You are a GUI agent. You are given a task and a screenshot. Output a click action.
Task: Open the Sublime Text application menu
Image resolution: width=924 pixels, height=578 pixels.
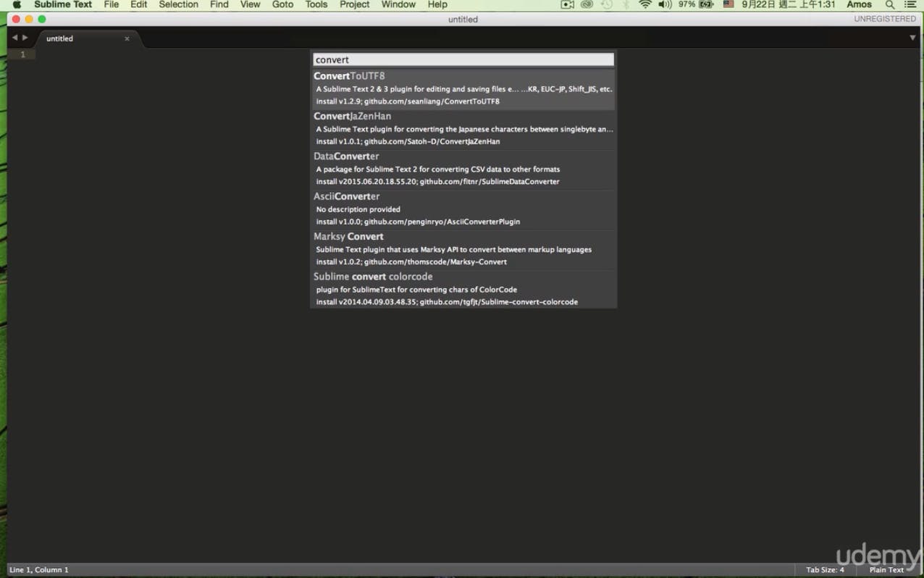(x=63, y=4)
